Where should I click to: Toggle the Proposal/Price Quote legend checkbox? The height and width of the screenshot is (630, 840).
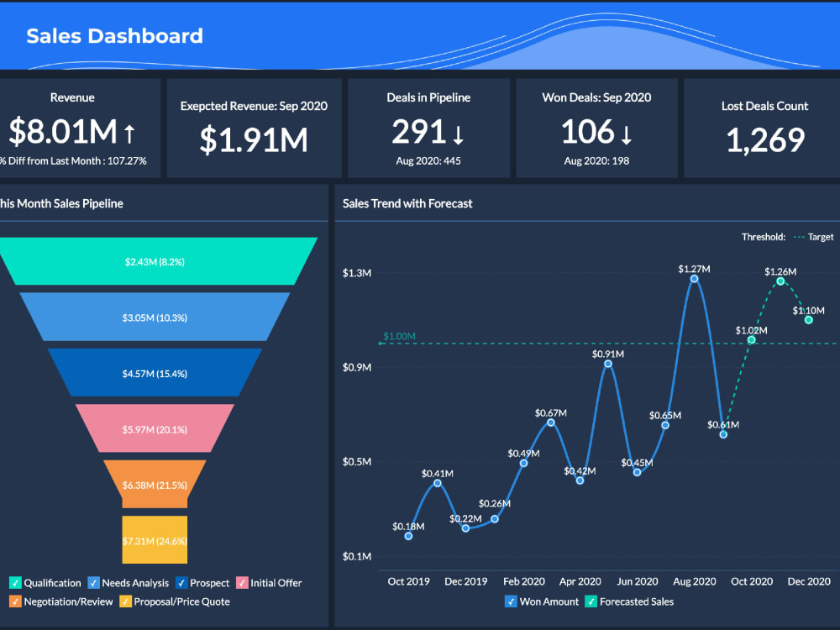125,601
